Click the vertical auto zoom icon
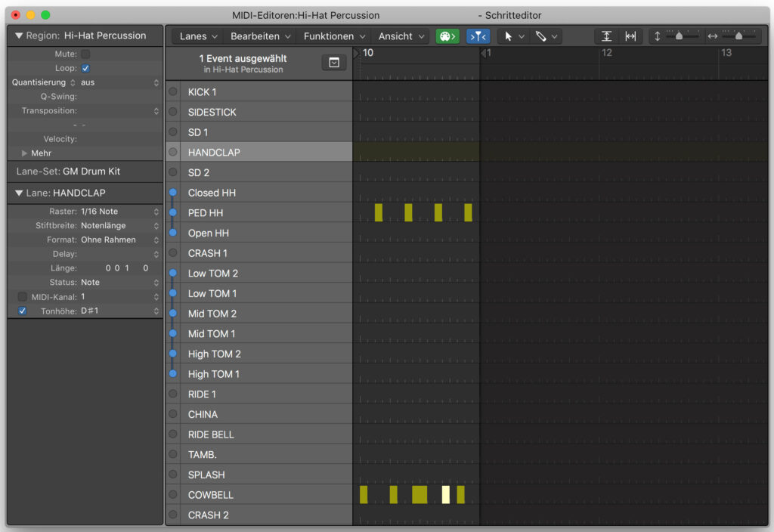Viewport: 774px width, 532px height. (x=606, y=36)
